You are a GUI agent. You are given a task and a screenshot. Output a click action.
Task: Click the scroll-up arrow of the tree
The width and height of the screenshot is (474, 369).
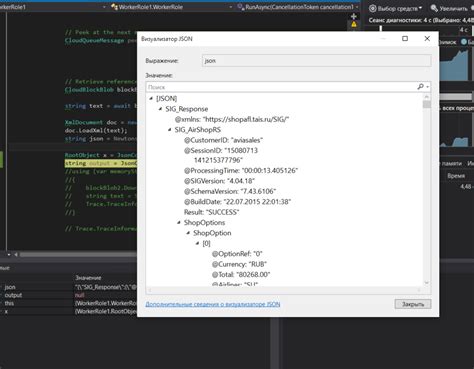[427, 97]
